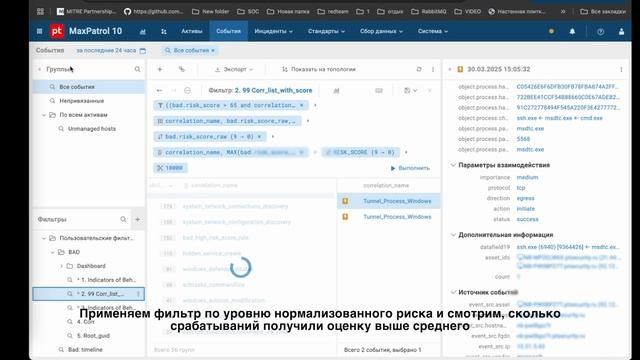Viewport: 640px width, 360px height.
Task: Open the RabbitMQ bookmarks folder
Action: pos(429,11)
